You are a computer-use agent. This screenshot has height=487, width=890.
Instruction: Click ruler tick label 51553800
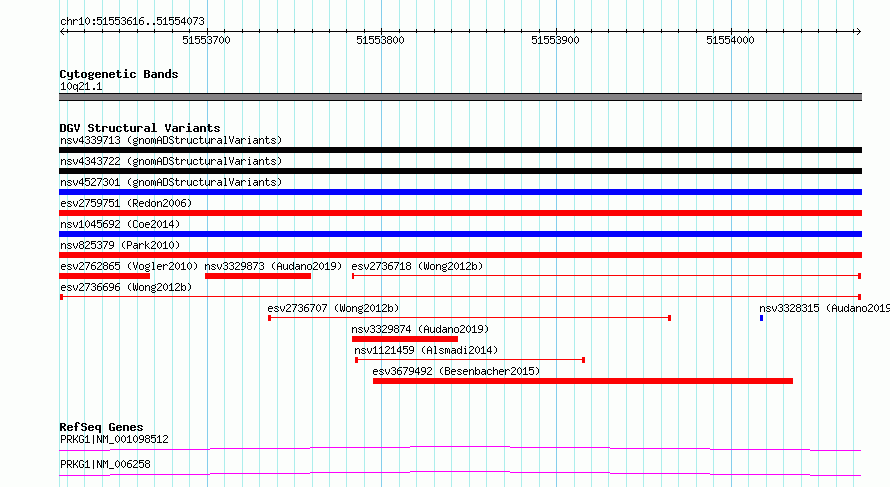[x=380, y=40]
